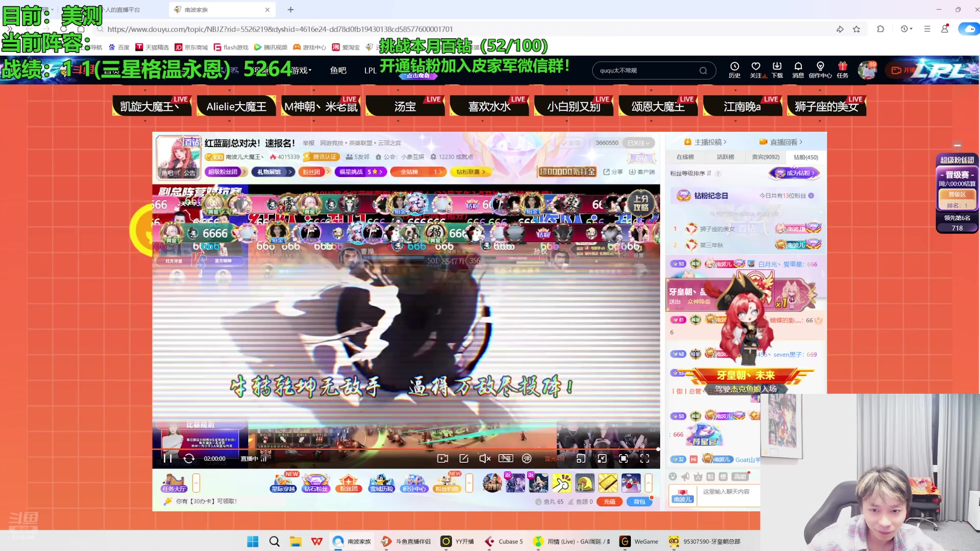Open 粉丝团 fan club icon in activity bar

(x=349, y=483)
